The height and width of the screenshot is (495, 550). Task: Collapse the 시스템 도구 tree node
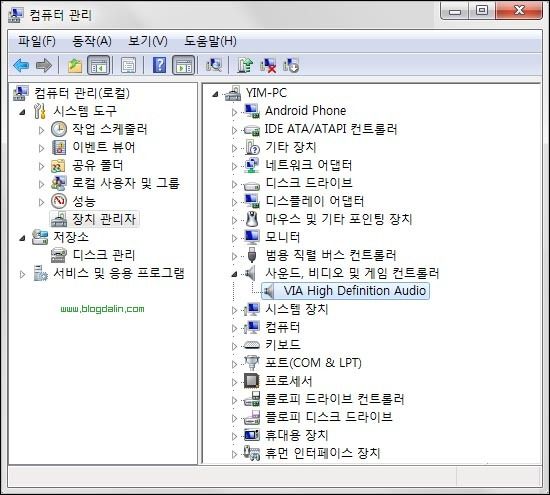tap(22, 112)
